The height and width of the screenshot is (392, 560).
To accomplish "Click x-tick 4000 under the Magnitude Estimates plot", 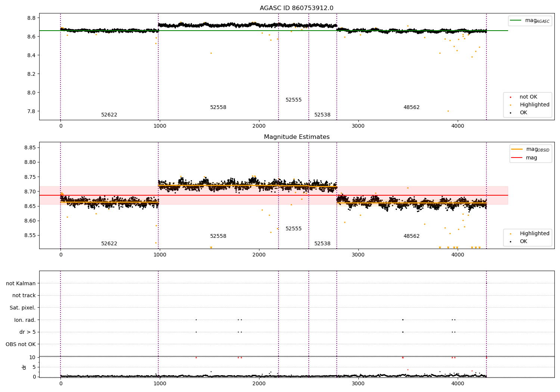I will (458, 255).
